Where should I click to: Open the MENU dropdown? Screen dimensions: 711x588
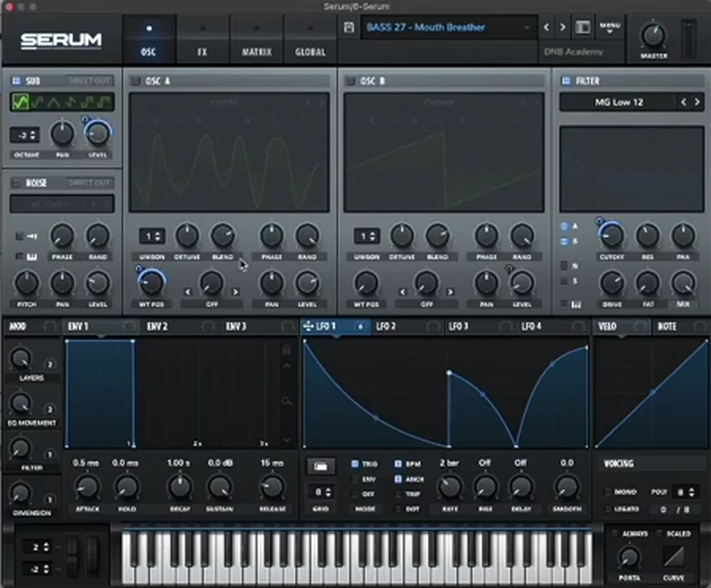pos(610,27)
